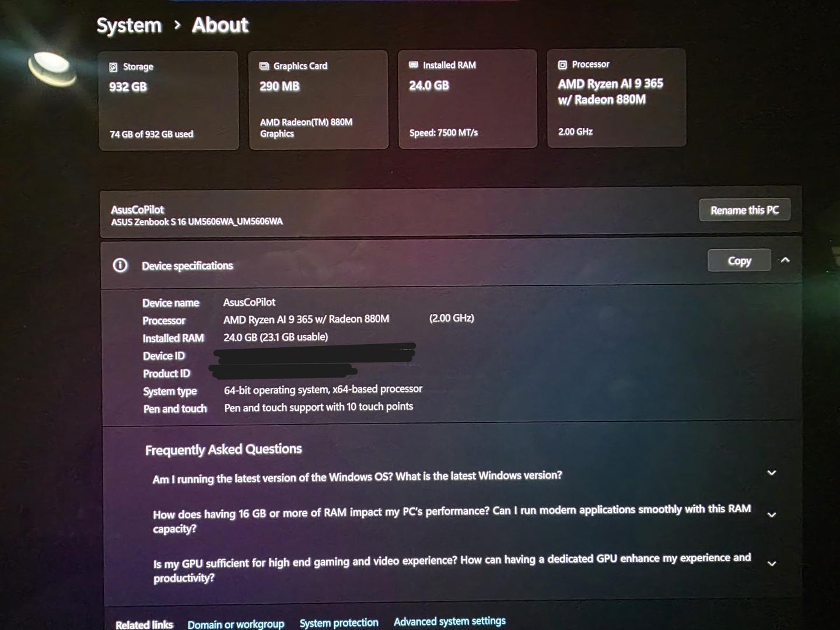The width and height of the screenshot is (840, 630).
Task: Click the Processor chip icon
Action: click(562, 65)
